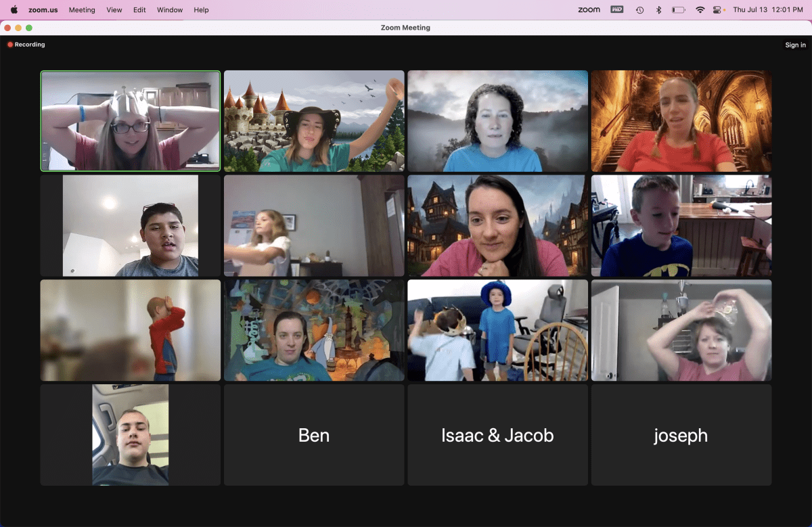Viewport: 812px width, 527px height.
Task: Click the date and time display
Action: pyautogui.click(x=768, y=9)
